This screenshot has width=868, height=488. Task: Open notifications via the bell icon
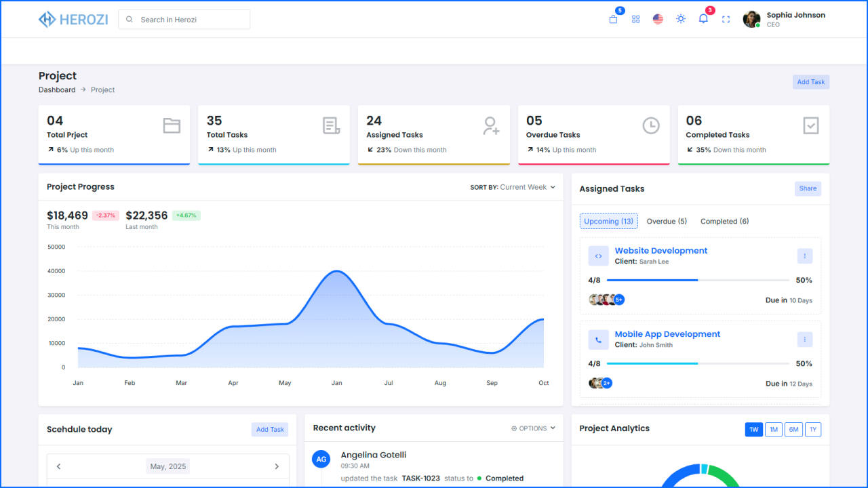[x=703, y=19]
